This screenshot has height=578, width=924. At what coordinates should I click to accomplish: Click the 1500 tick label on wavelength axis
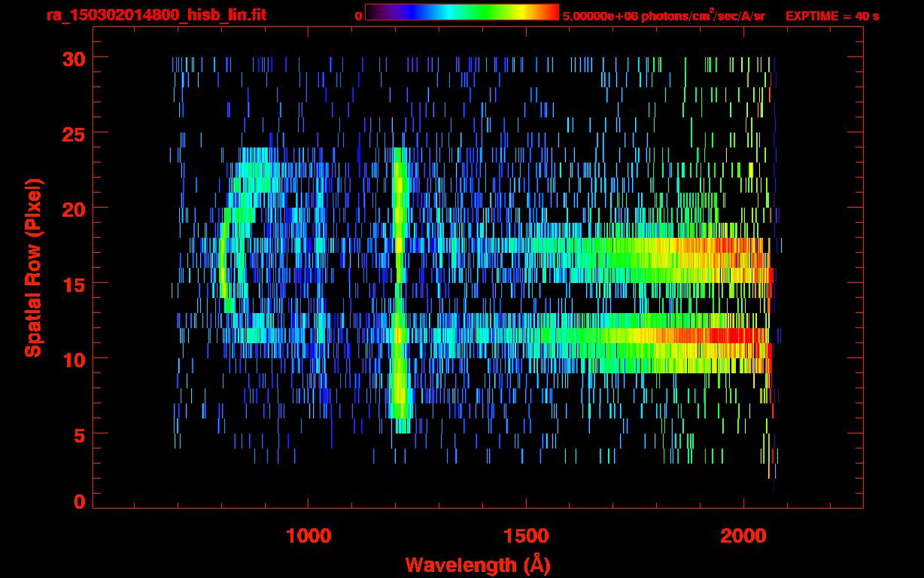click(526, 536)
